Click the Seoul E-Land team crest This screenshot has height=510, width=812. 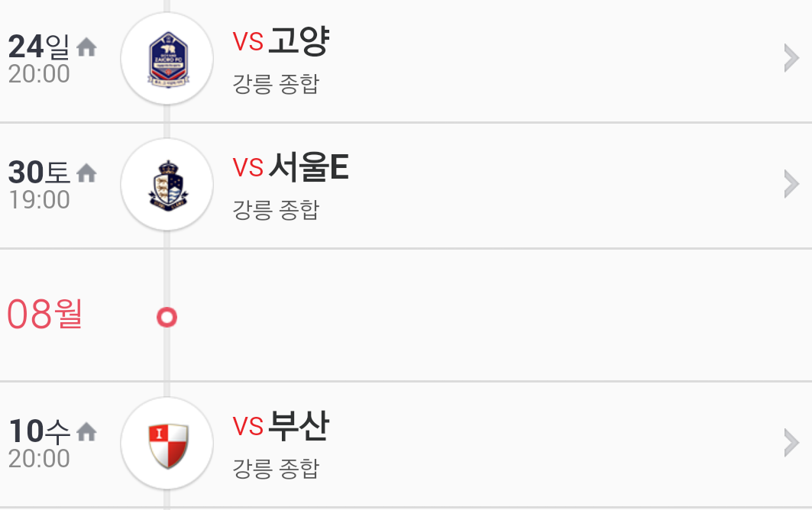pos(167,184)
